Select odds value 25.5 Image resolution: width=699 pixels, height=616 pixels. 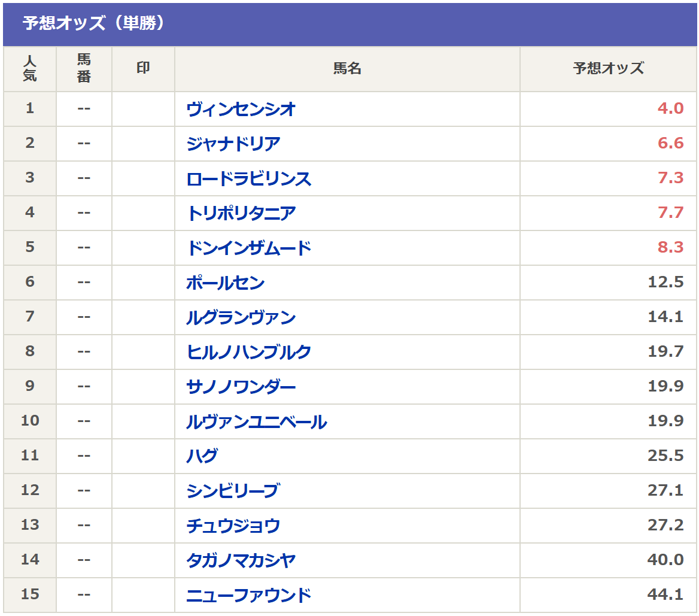point(665,456)
